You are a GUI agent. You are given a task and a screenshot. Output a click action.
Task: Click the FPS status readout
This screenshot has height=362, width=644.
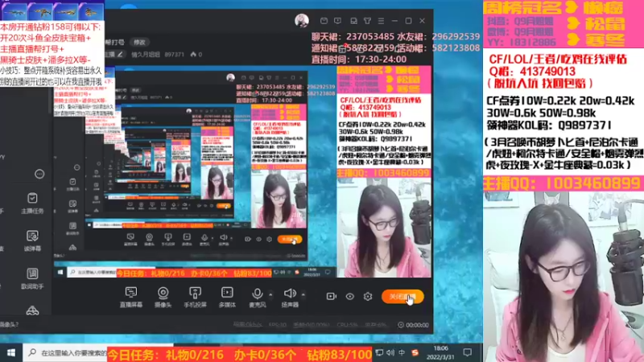pyautogui.click(x=277, y=325)
